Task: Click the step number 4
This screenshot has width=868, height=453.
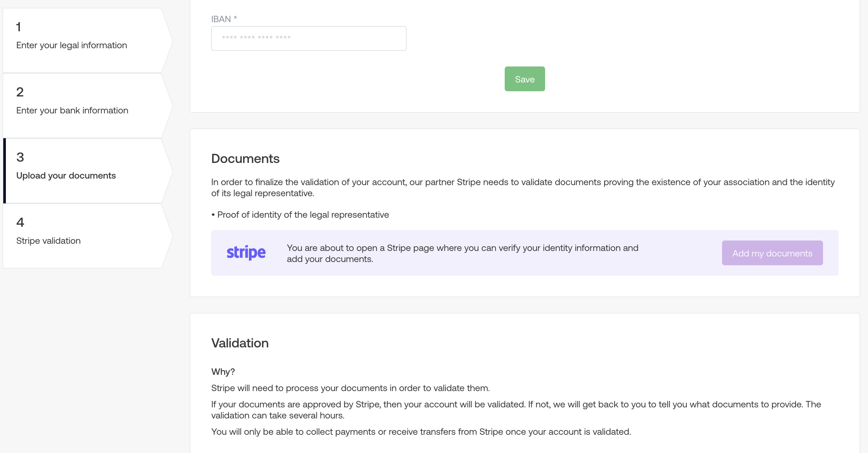Action: click(x=20, y=222)
